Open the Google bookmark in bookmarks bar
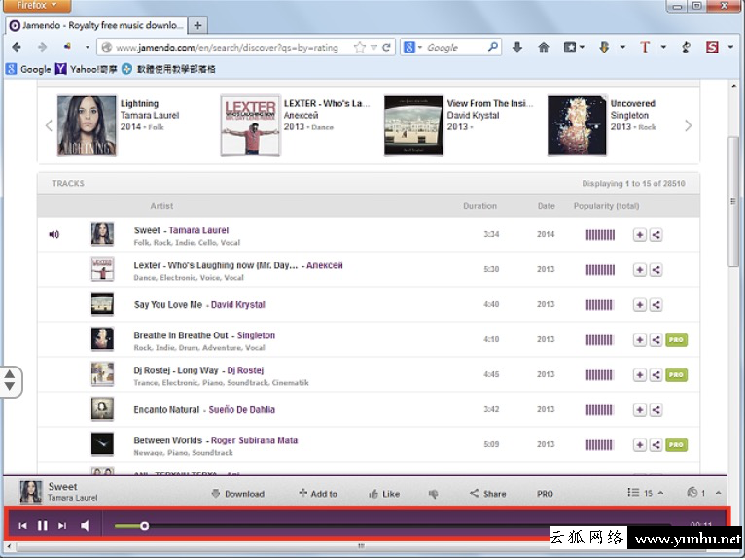This screenshot has width=745, height=560. point(28,69)
